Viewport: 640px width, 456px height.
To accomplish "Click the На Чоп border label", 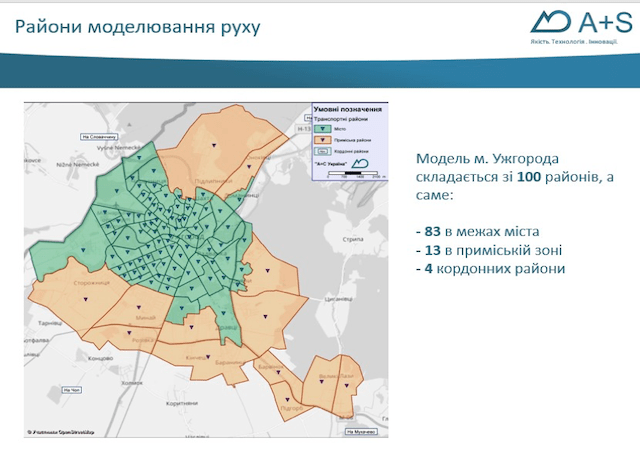I will pos(69,389).
